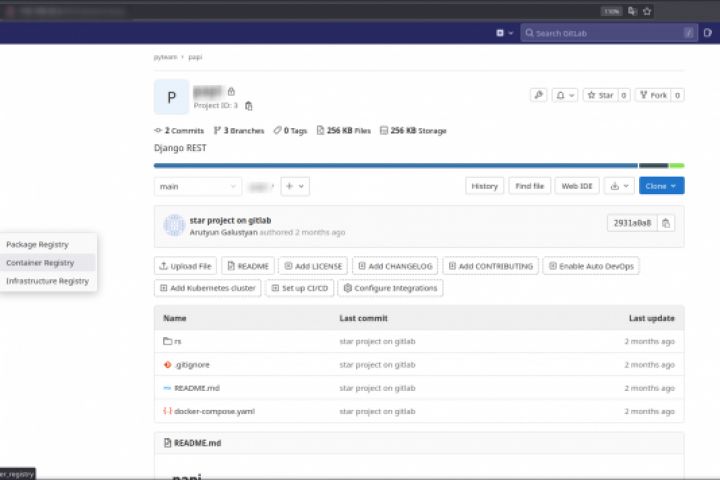Open the 256 KB Files link
This screenshot has height=480, width=720.
[x=343, y=130]
